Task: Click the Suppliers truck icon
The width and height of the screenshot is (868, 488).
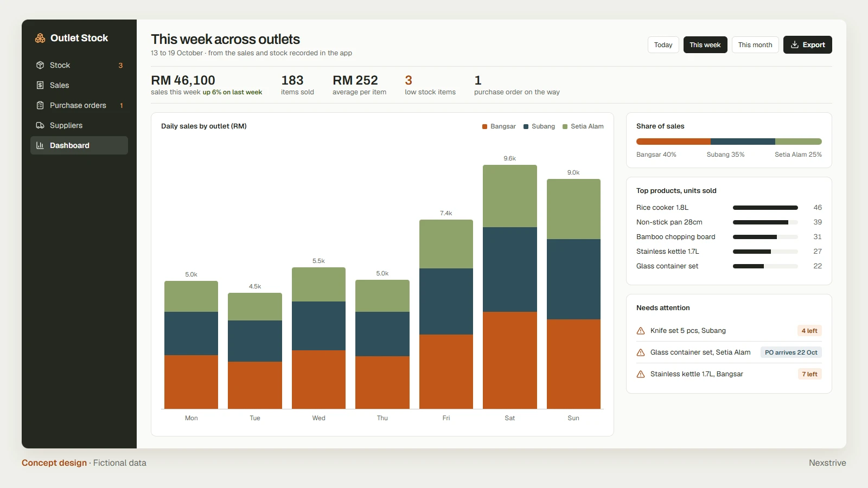Action: pos(40,125)
